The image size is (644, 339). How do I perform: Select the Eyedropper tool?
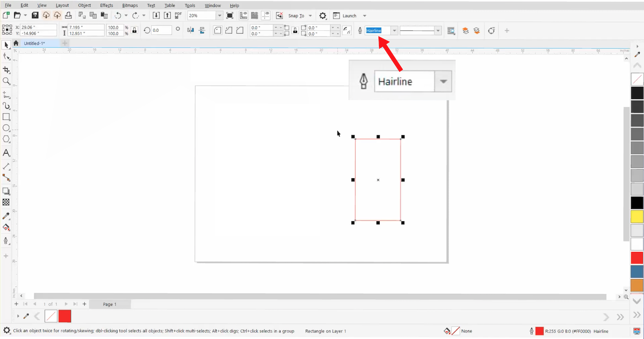click(x=7, y=216)
